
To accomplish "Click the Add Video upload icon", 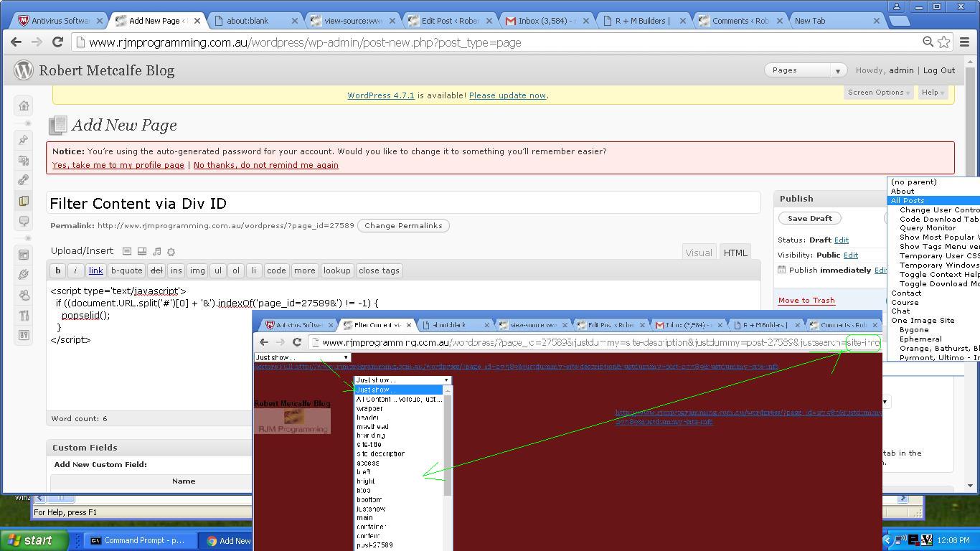I will click(141, 251).
